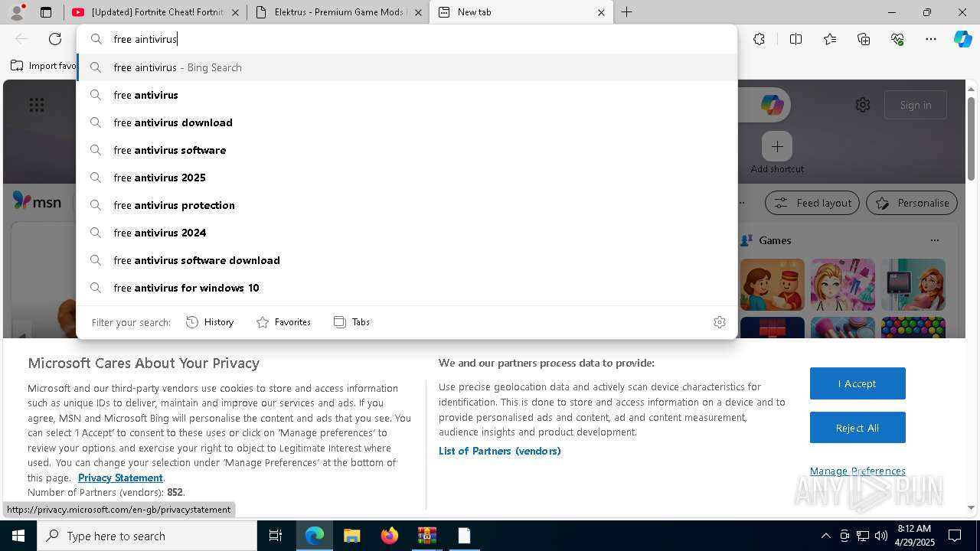Screen dimensions: 980x551
Task: Open the Feed layout button
Action: pos(812,203)
